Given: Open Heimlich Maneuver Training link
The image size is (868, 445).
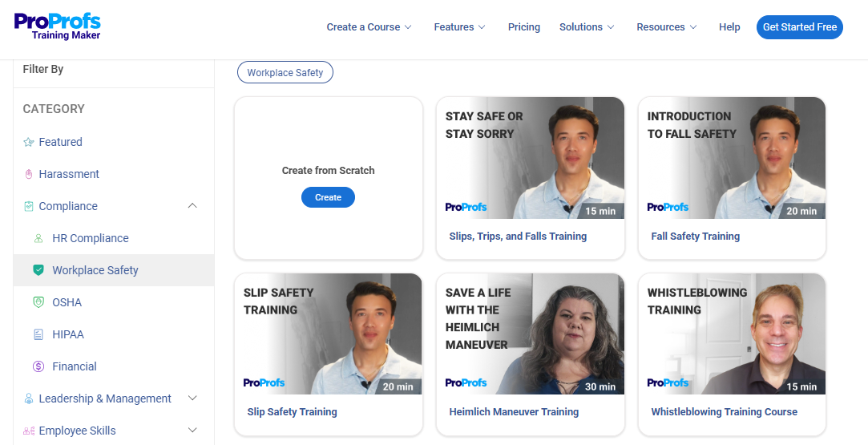Looking at the screenshot, I should 514,412.
